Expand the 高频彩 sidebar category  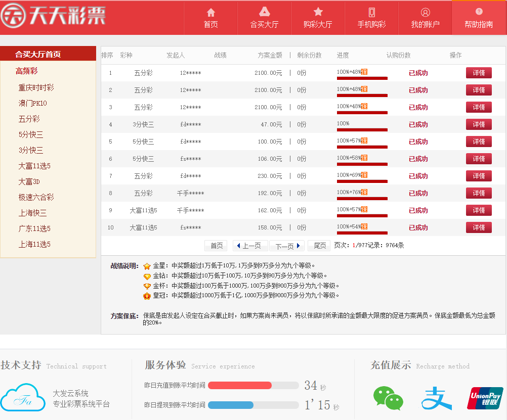pos(26,71)
